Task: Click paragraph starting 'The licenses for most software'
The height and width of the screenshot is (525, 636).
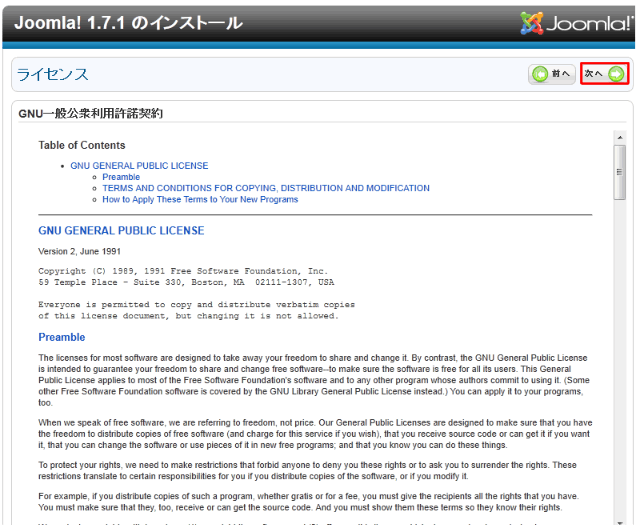Action: (x=314, y=380)
